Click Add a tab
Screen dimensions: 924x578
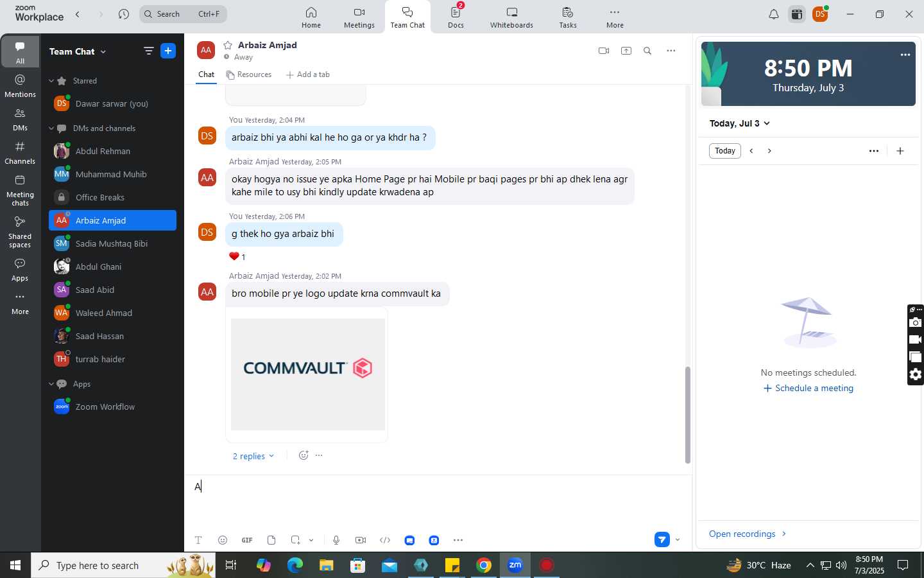(308, 74)
